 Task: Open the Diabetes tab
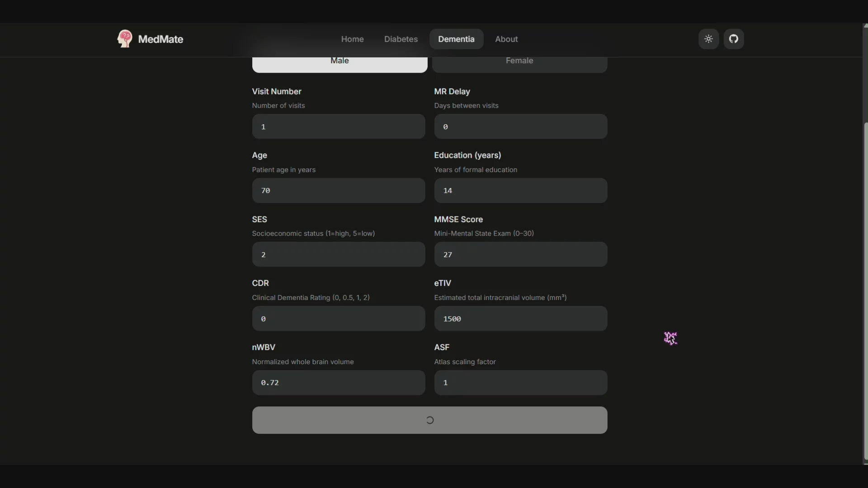[x=401, y=39]
